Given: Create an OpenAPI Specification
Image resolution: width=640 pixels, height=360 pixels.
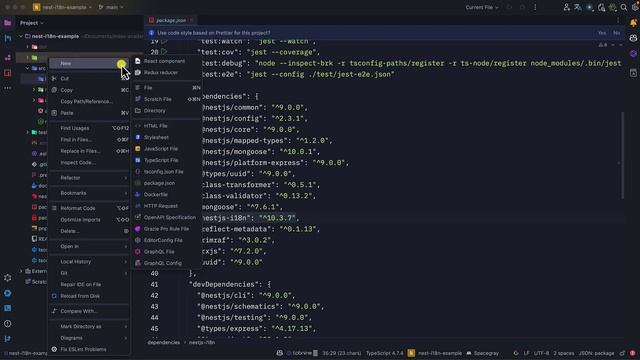Looking at the screenshot, I should 167,218.
